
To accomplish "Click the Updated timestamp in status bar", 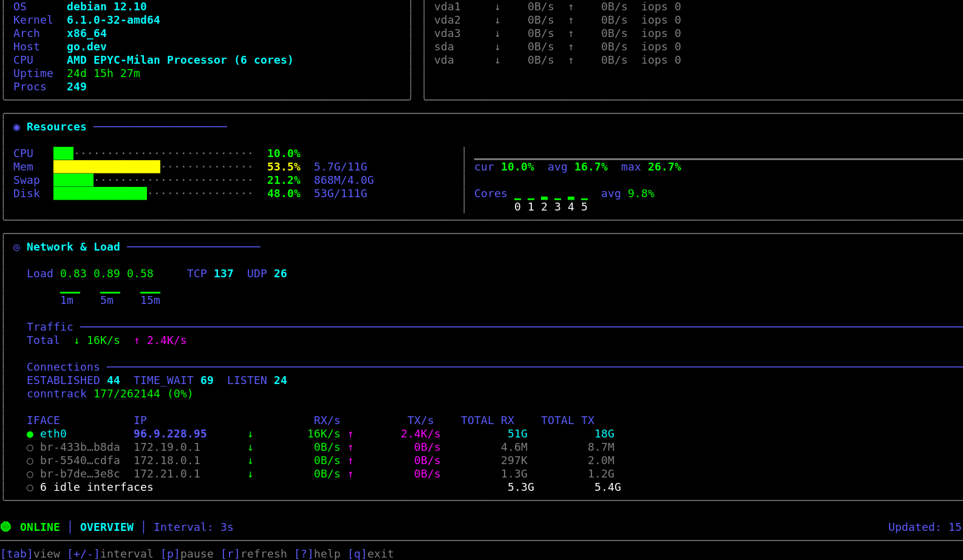I will [x=925, y=527].
